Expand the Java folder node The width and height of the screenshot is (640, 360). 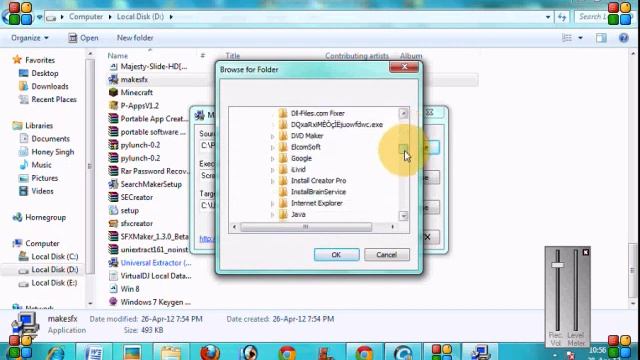(x=273, y=215)
